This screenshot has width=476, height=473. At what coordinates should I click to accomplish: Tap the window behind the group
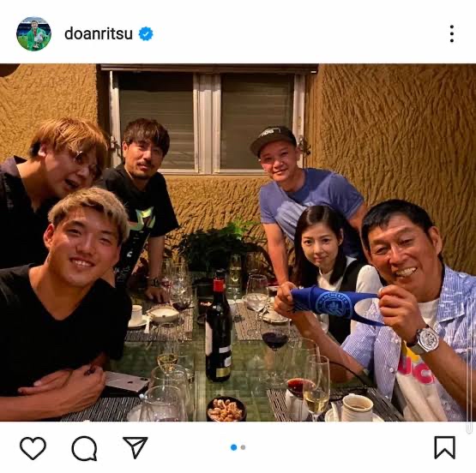click(x=207, y=122)
